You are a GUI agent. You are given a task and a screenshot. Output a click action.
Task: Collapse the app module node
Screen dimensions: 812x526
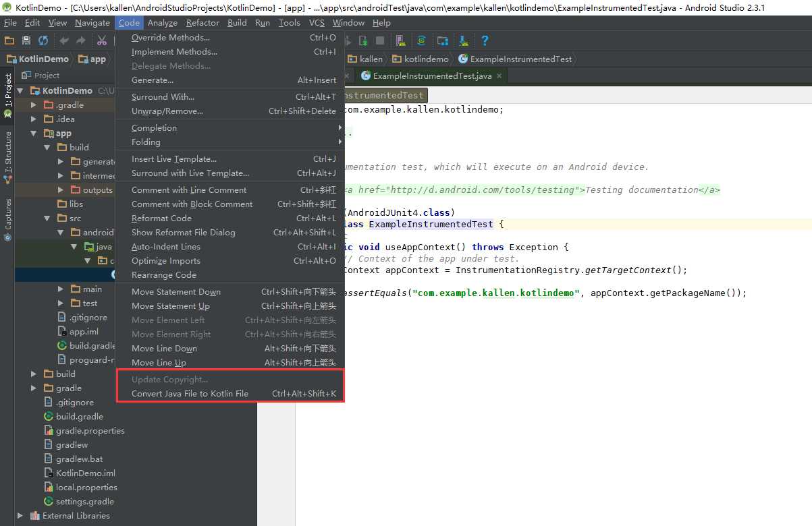(x=34, y=134)
